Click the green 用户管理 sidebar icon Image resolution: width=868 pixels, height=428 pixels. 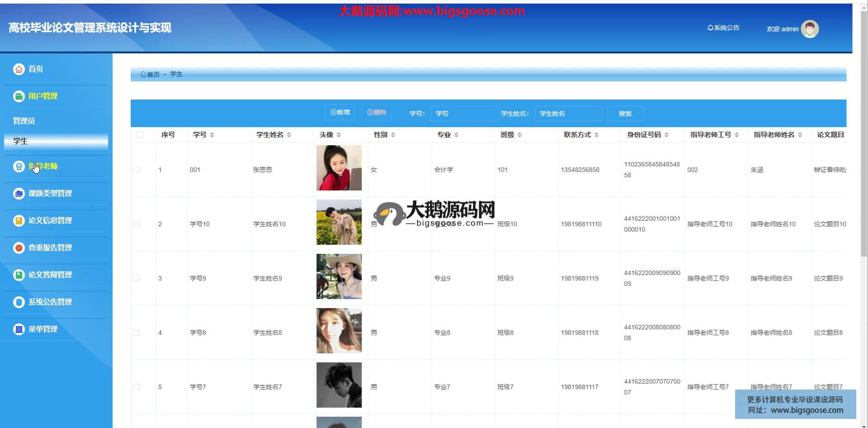click(19, 96)
